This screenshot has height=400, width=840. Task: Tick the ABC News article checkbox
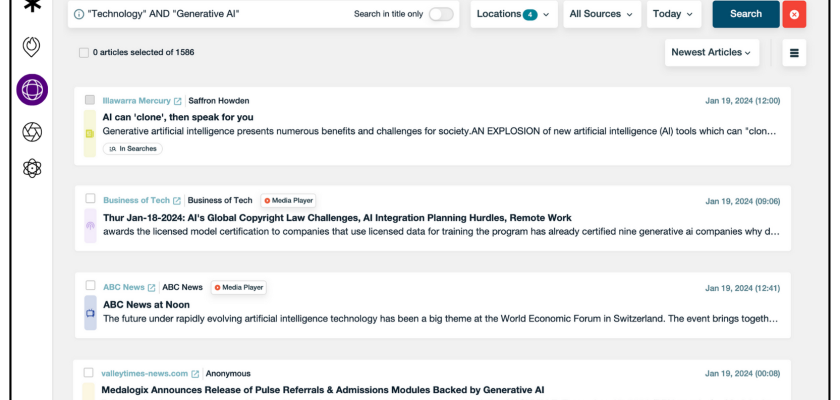pyautogui.click(x=90, y=287)
